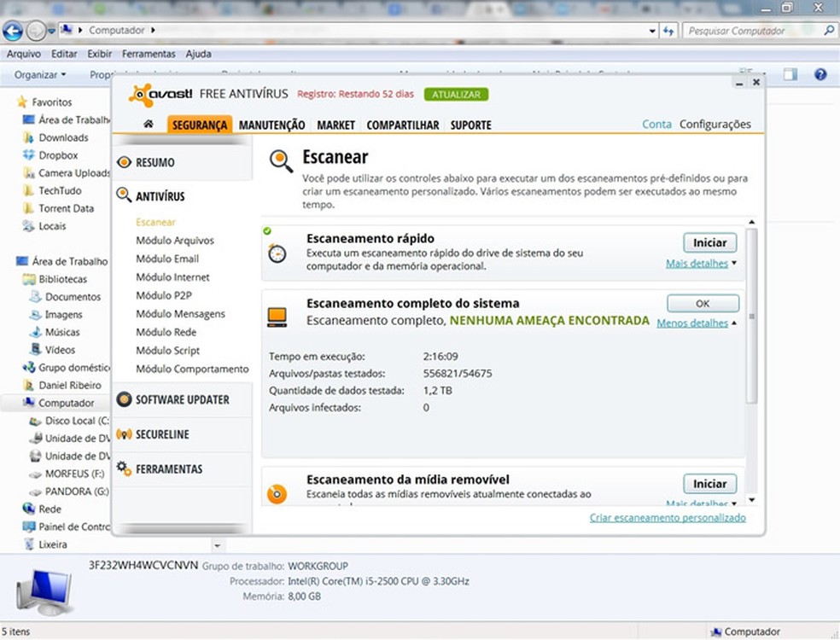
Task: Click the removable media scan disc icon
Action: tap(277, 494)
